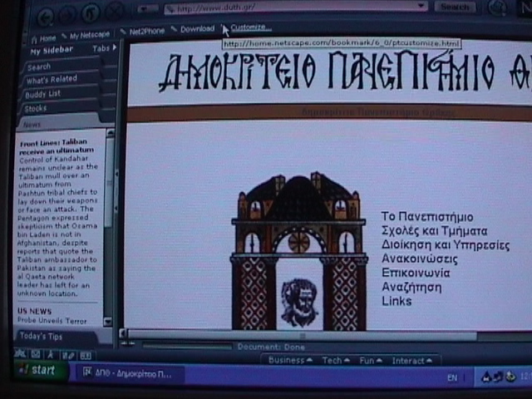Image resolution: width=532 pixels, height=399 pixels.
Task: Expand the Business menu in the status bar
Action: (290, 360)
